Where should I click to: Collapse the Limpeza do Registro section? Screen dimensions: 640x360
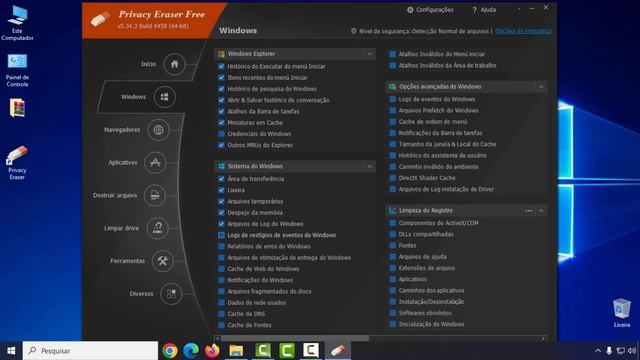[541, 211]
